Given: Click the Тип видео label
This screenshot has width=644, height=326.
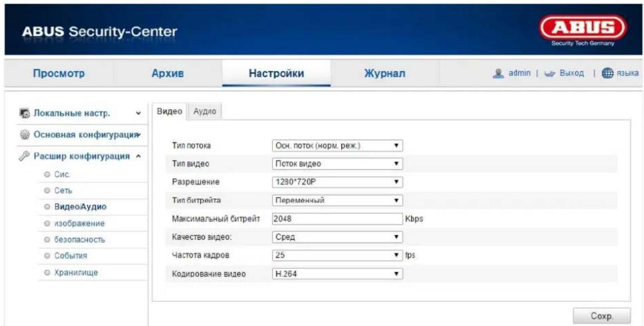Looking at the screenshot, I should [x=190, y=164].
